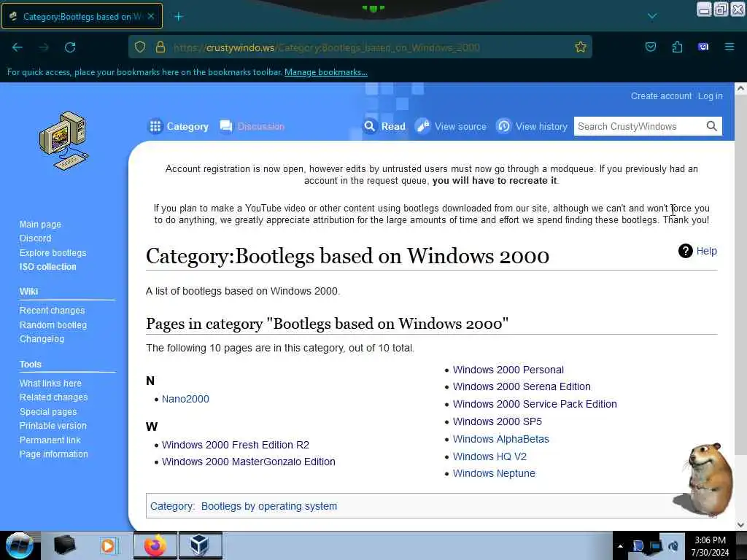Open a new tab with plus icon
The image size is (747, 560).
tap(179, 17)
